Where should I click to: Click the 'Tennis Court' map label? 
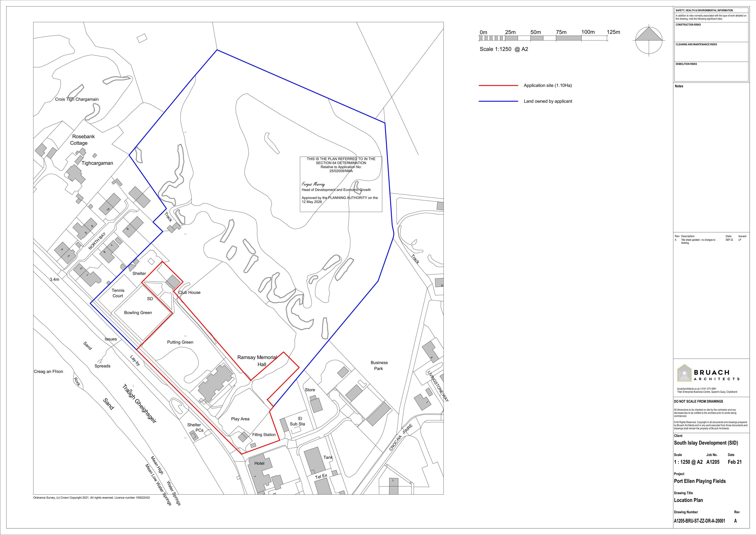[118, 293]
